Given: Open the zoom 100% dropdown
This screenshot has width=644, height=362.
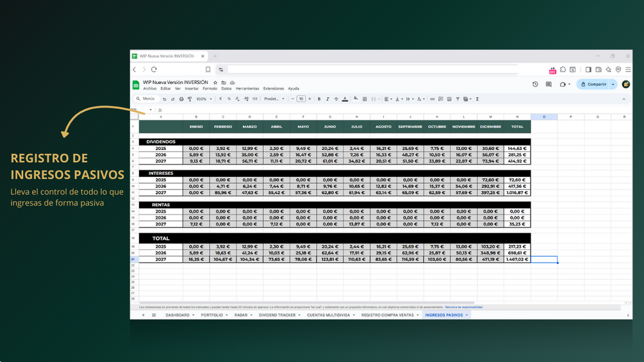Looking at the screenshot, I should (204, 99).
